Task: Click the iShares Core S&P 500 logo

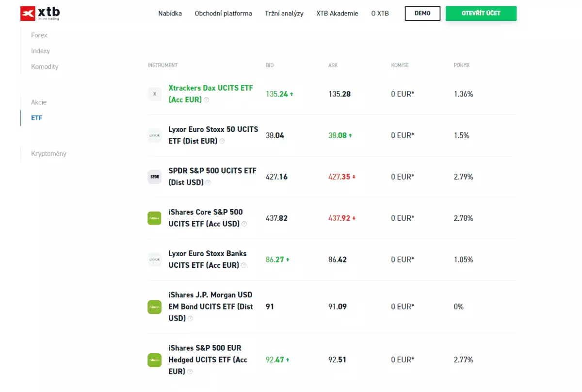Action: 154,218
